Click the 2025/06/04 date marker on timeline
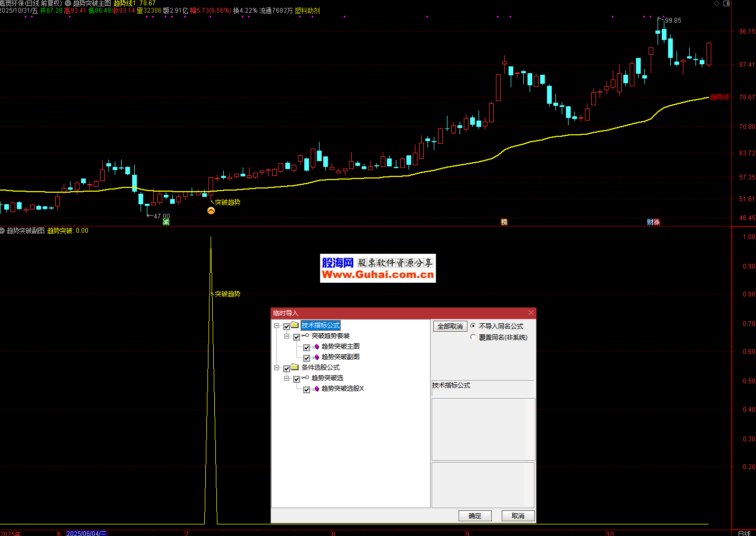Screen dimensions: 756x536 (x=86, y=533)
